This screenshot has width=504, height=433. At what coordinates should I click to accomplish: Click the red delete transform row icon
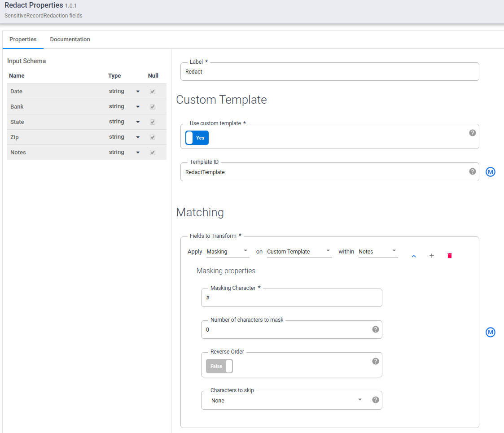coord(450,256)
